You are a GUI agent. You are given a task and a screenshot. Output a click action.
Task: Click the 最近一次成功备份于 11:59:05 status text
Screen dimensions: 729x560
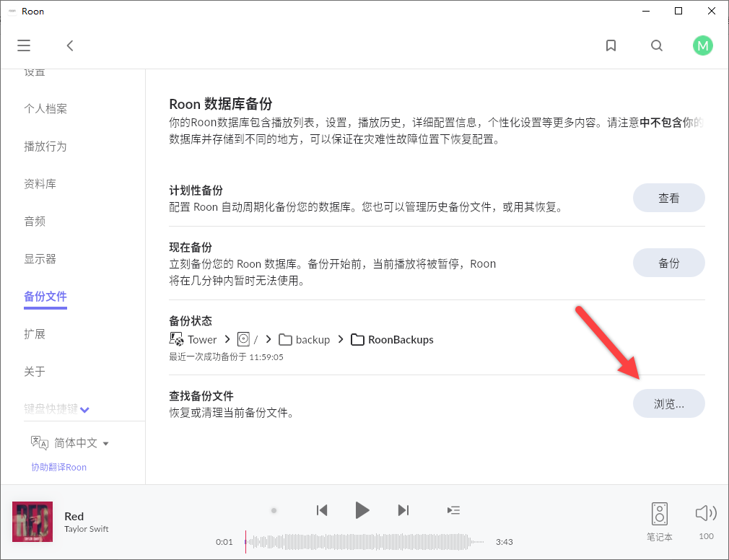click(226, 357)
